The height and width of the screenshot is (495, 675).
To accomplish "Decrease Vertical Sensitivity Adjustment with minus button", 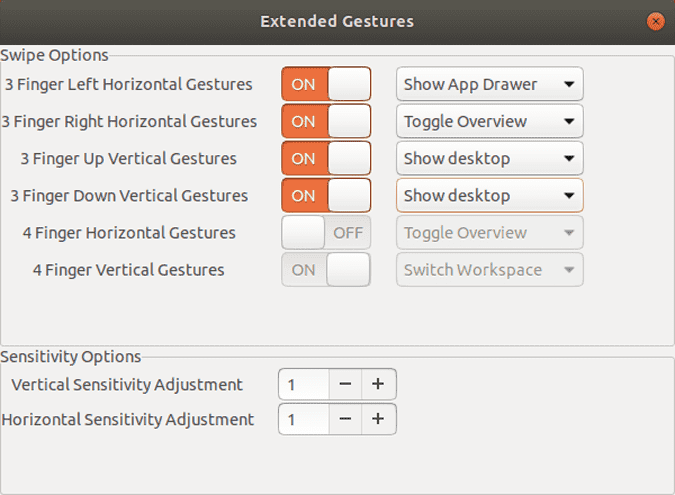I will tap(345, 384).
